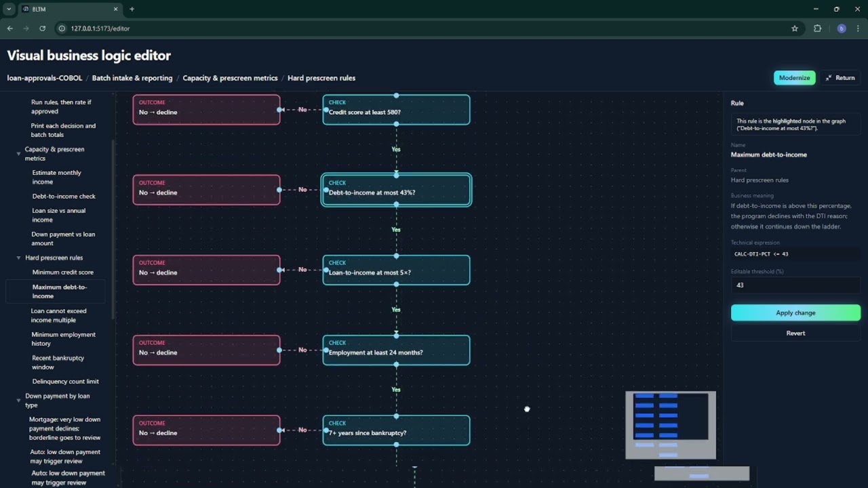
Task: Select Recent bankruptcy window rule
Action: tap(58, 363)
